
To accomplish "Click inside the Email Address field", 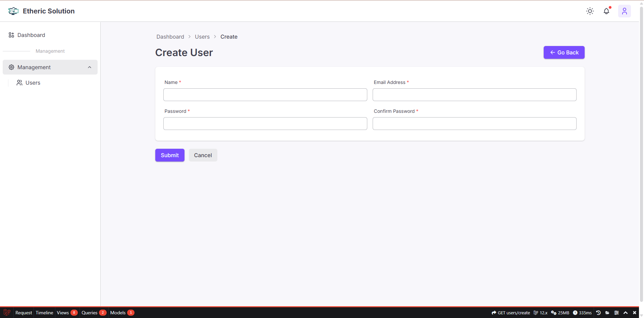I will point(474,95).
